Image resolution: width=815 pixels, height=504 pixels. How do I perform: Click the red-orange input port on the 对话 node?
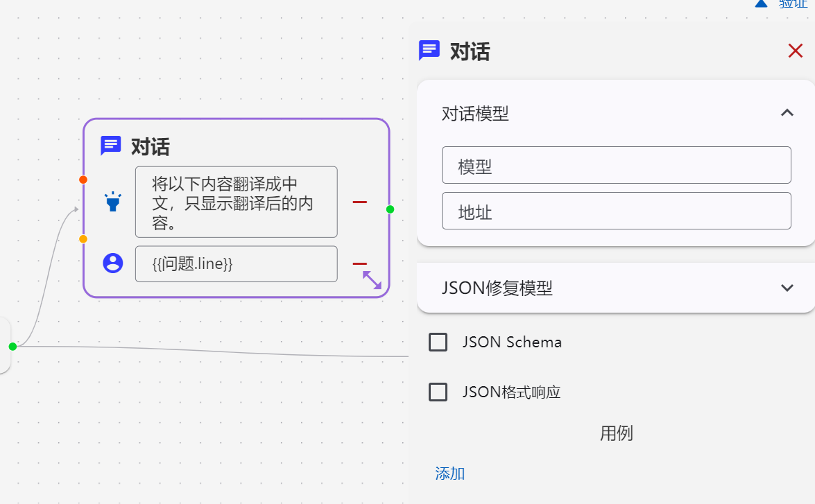83,180
